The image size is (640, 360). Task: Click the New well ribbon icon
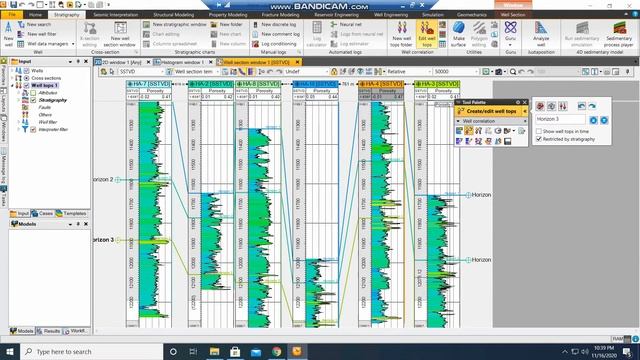(8, 34)
